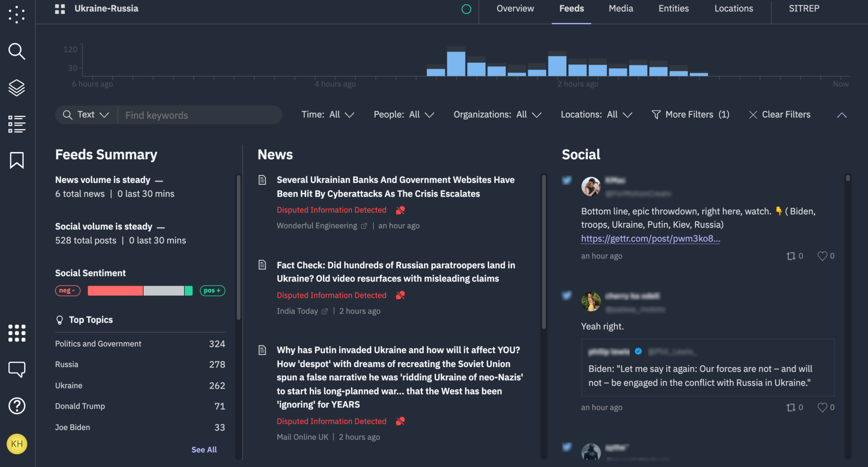Open the chat feedback icon
The width and height of the screenshot is (868, 467).
pyautogui.click(x=17, y=369)
